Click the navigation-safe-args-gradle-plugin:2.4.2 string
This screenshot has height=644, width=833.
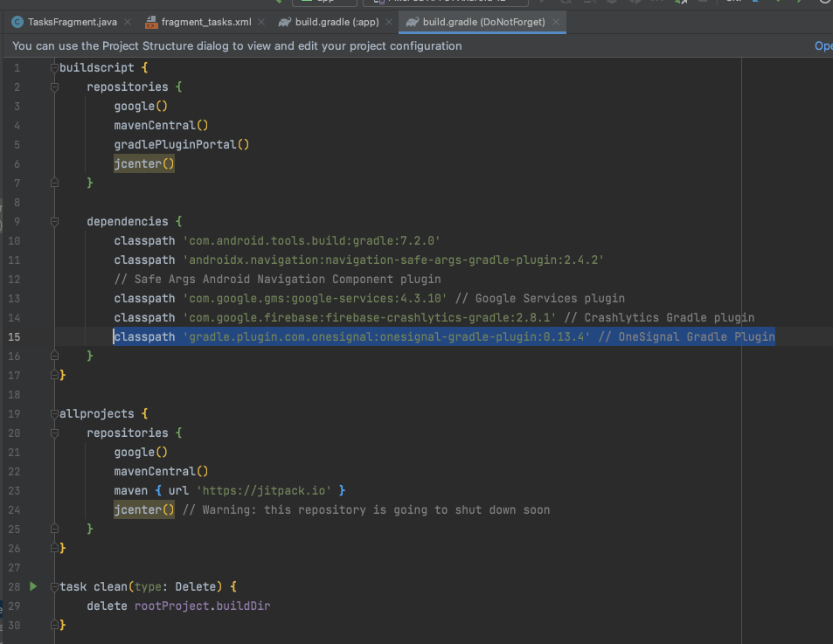point(393,260)
